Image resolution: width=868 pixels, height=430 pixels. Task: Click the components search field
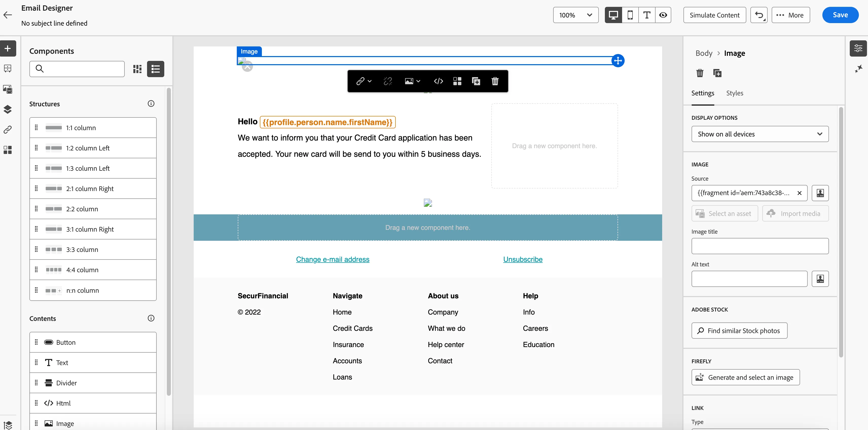77,69
